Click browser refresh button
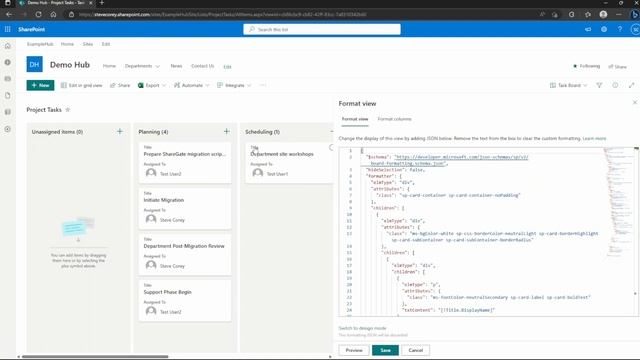 38,14
